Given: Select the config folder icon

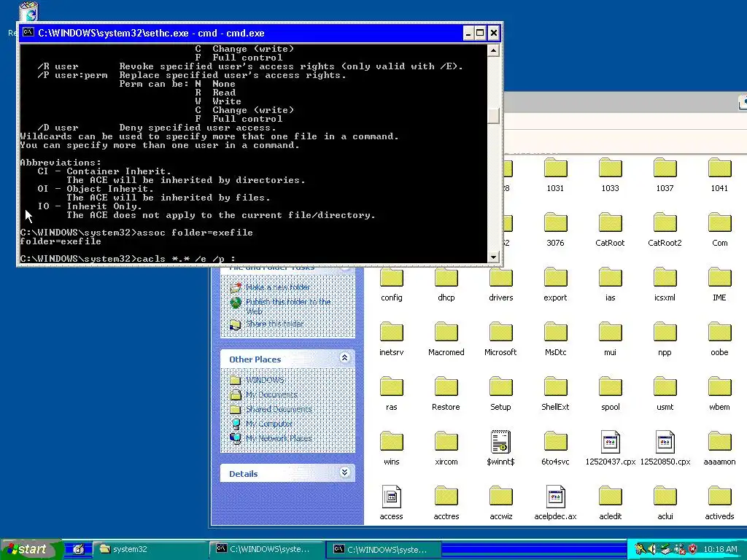Looking at the screenshot, I should (392, 278).
